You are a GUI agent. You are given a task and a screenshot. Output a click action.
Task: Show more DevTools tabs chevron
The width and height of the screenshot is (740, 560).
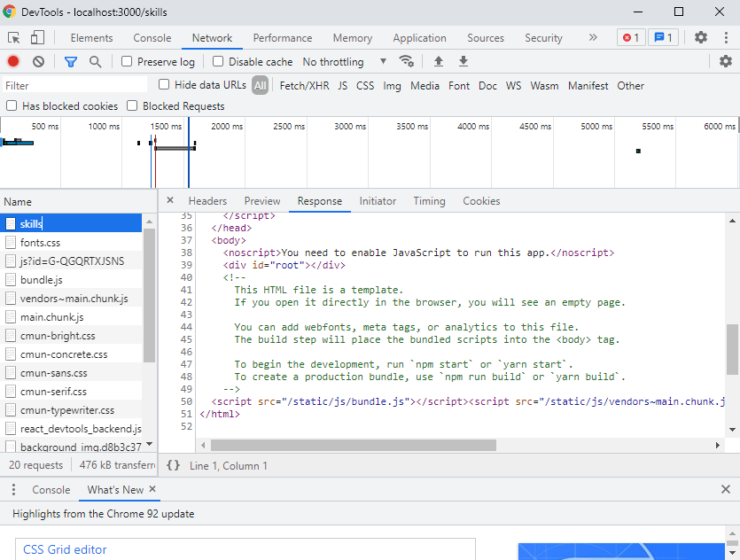pyautogui.click(x=593, y=38)
